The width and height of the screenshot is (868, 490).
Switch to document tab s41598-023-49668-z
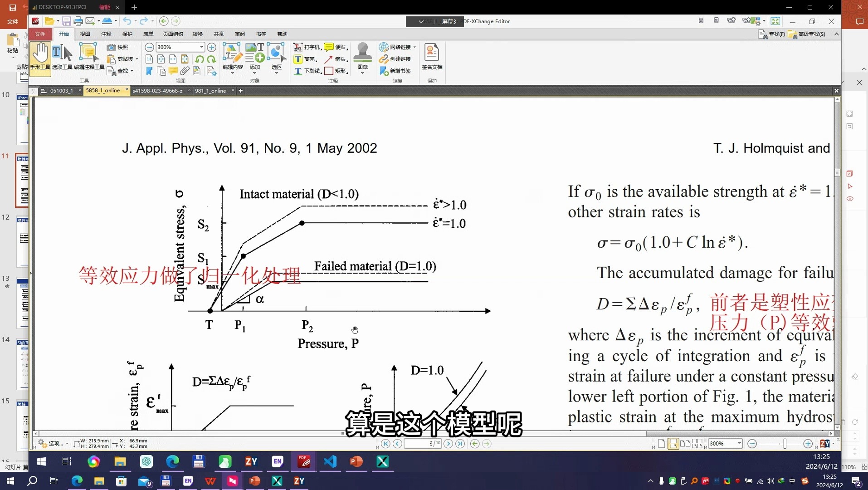tap(157, 91)
